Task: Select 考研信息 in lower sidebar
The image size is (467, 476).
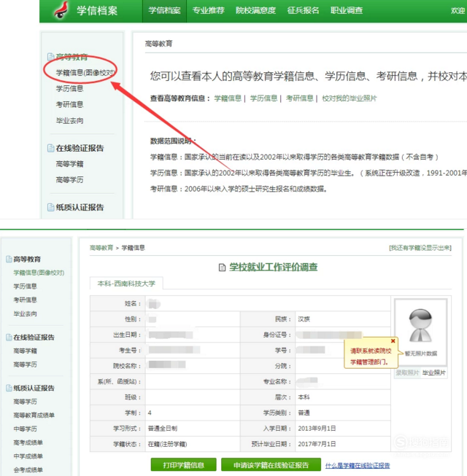Action: 25,300
